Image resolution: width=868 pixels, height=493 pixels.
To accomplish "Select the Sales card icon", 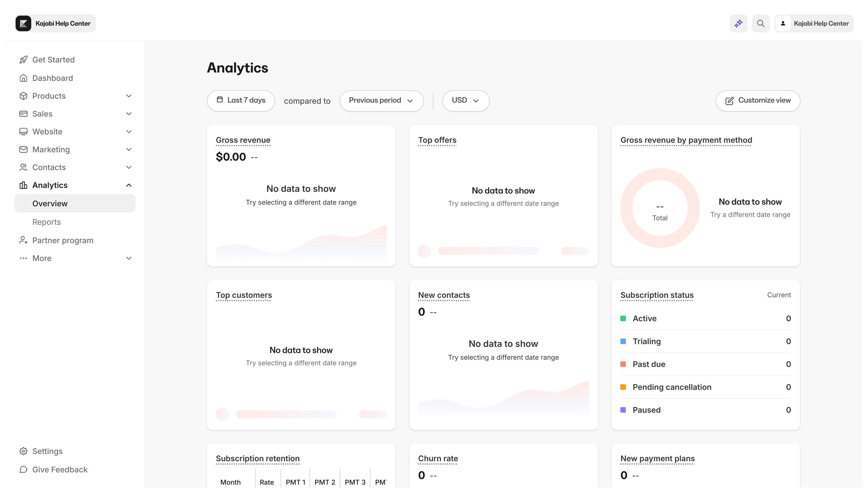I will (23, 113).
